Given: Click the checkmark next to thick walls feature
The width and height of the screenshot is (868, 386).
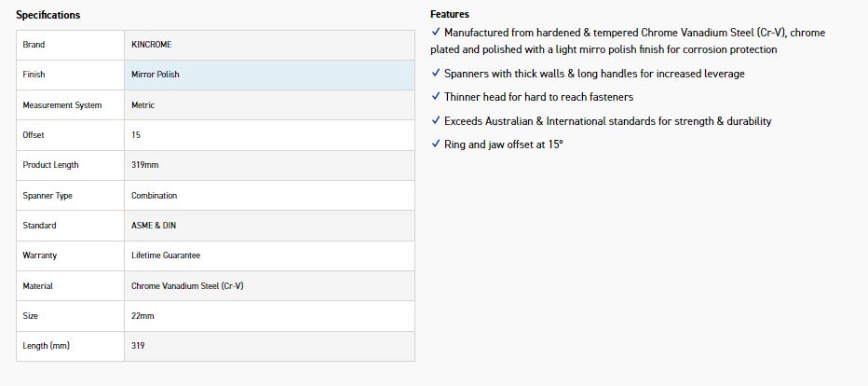Looking at the screenshot, I should (x=436, y=73).
